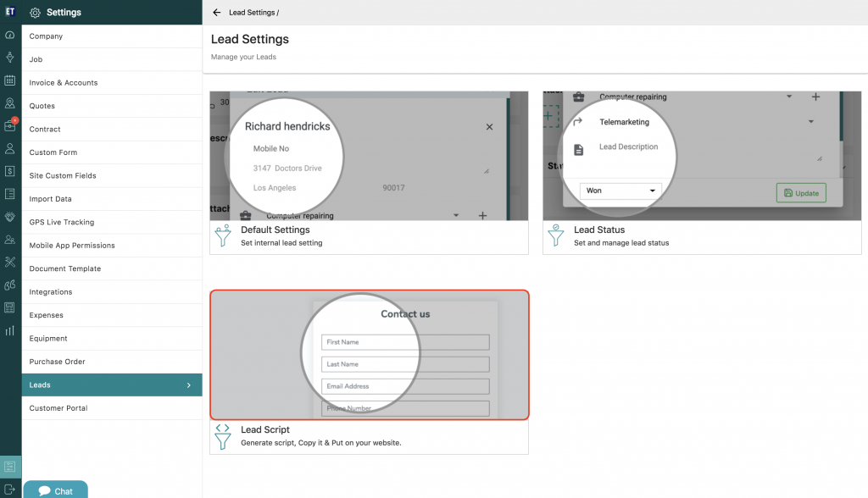The width and height of the screenshot is (868, 498).
Task: Open the bar chart reports icon
Action: click(x=10, y=331)
